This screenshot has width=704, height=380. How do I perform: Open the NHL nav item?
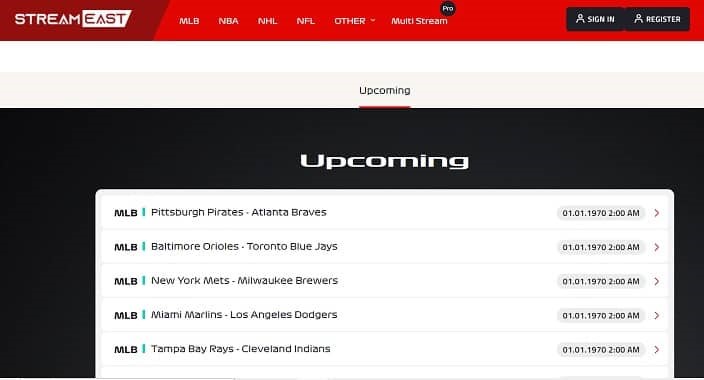point(267,21)
